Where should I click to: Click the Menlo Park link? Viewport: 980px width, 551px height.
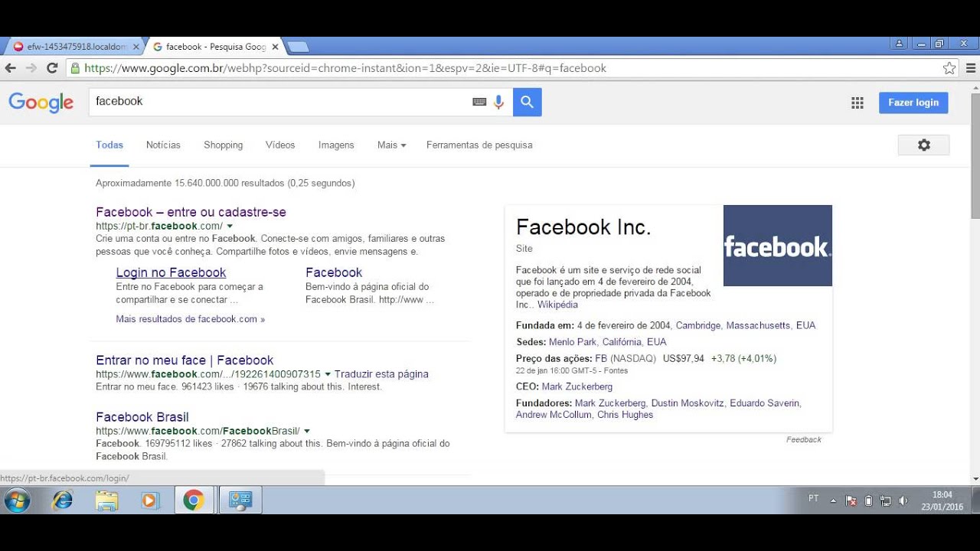click(x=573, y=342)
